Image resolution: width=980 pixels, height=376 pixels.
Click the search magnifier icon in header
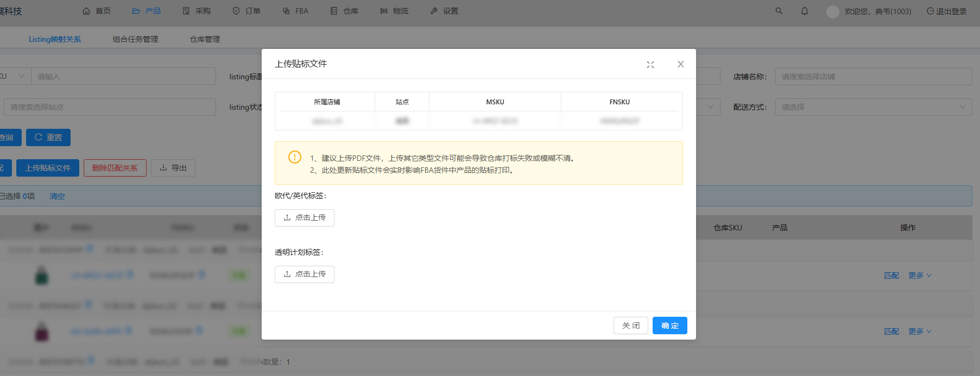coord(779,11)
